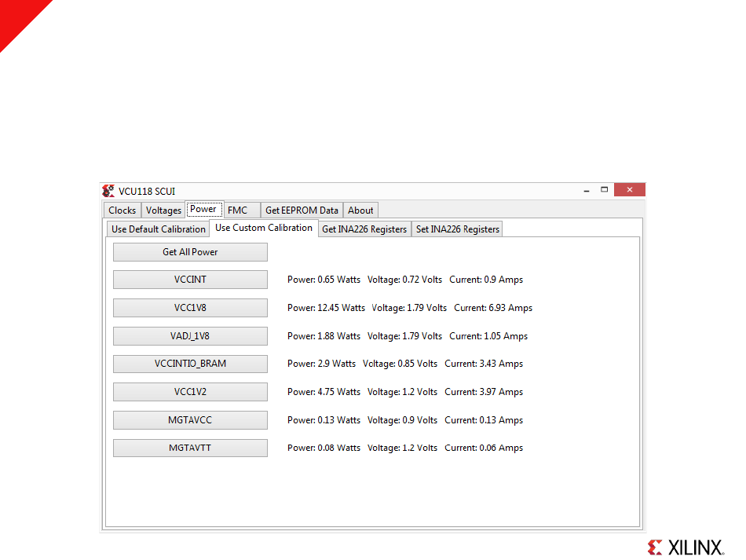Viewport: 746px width, 560px height.
Task: Click the VCU118 SCUI app icon in title bar
Action: (x=108, y=191)
